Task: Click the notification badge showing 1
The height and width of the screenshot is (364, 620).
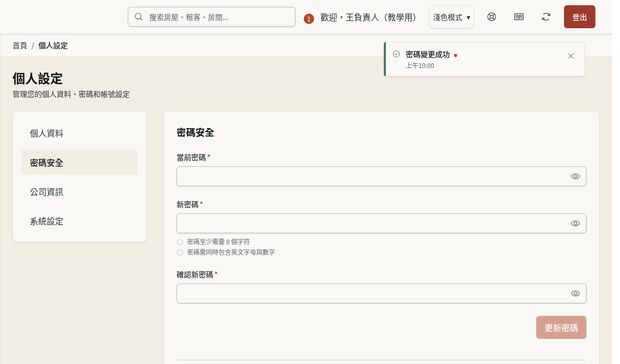Action: tap(309, 19)
